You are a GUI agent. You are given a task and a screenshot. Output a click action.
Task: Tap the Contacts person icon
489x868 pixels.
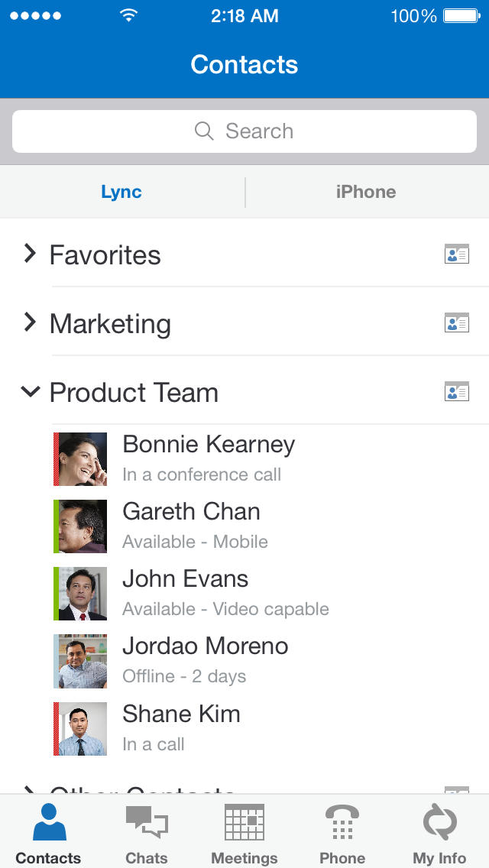pos(49,822)
